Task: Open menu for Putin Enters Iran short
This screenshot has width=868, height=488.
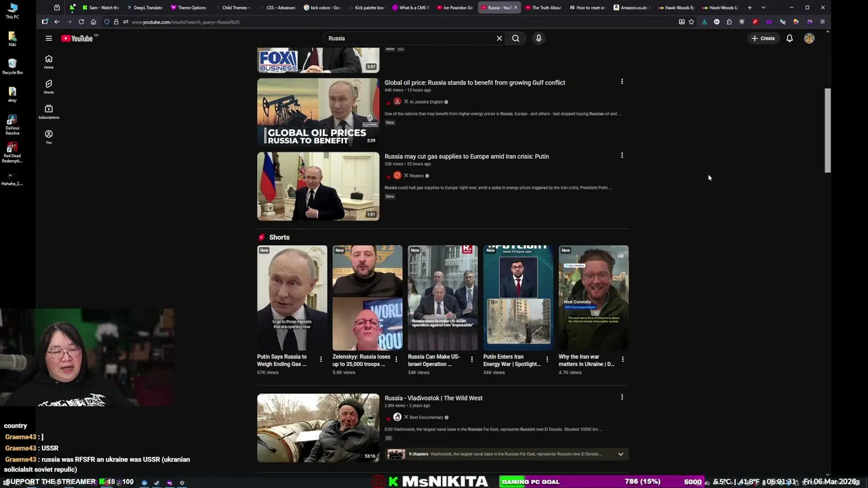Action: [x=547, y=359]
